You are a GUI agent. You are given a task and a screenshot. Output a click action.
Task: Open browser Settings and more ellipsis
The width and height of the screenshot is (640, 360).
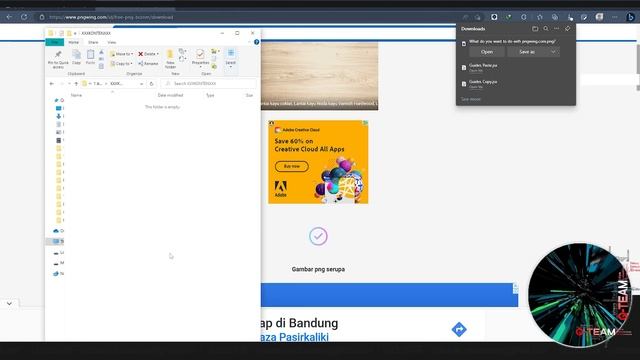(x=615, y=17)
